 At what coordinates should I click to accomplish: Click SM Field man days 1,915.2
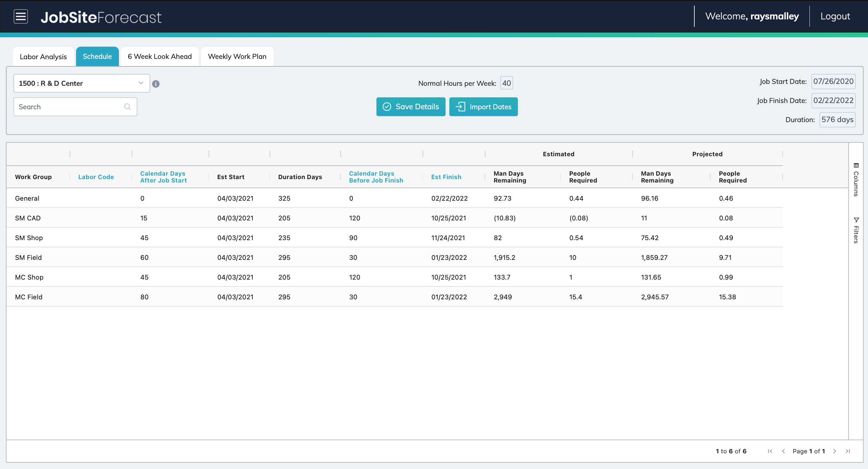[x=504, y=257]
